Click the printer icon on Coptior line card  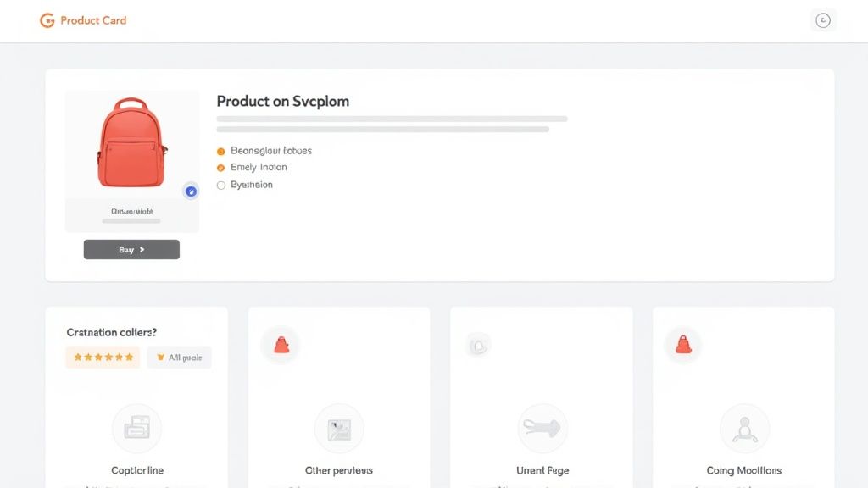[136, 428]
